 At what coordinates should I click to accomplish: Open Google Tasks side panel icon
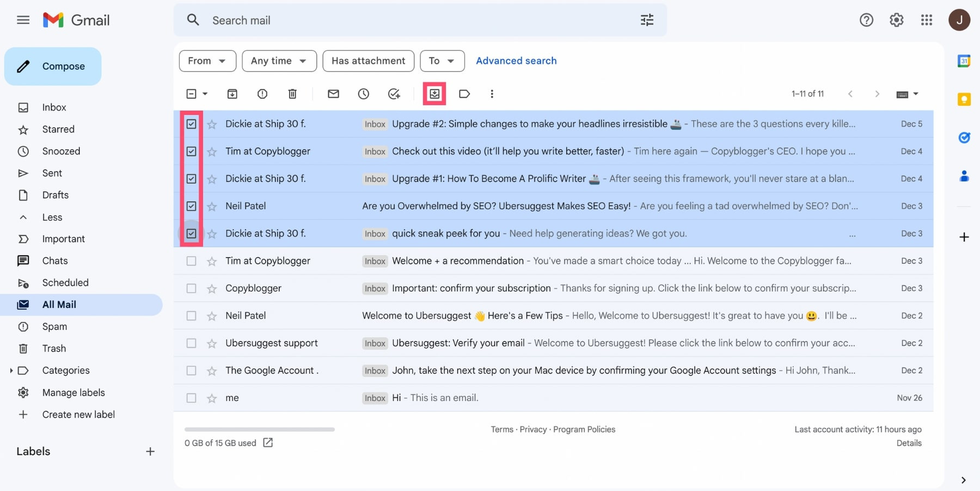click(x=964, y=137)
